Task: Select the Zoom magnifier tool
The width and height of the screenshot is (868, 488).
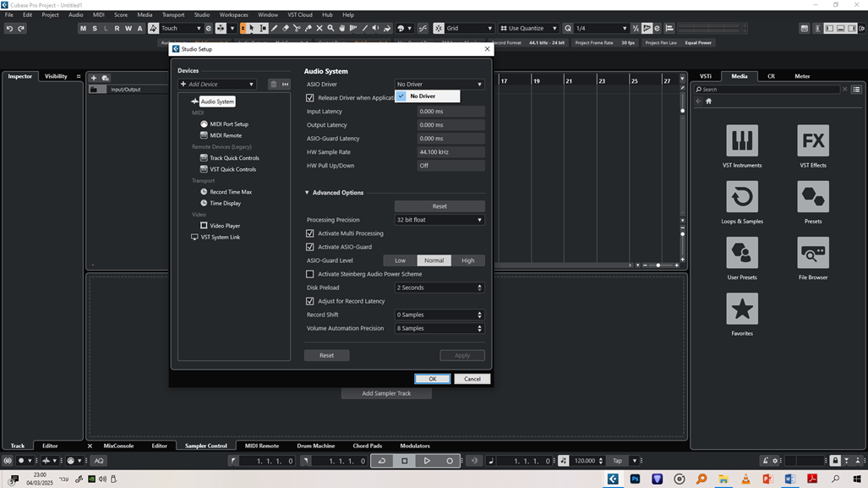Action: 330,28
